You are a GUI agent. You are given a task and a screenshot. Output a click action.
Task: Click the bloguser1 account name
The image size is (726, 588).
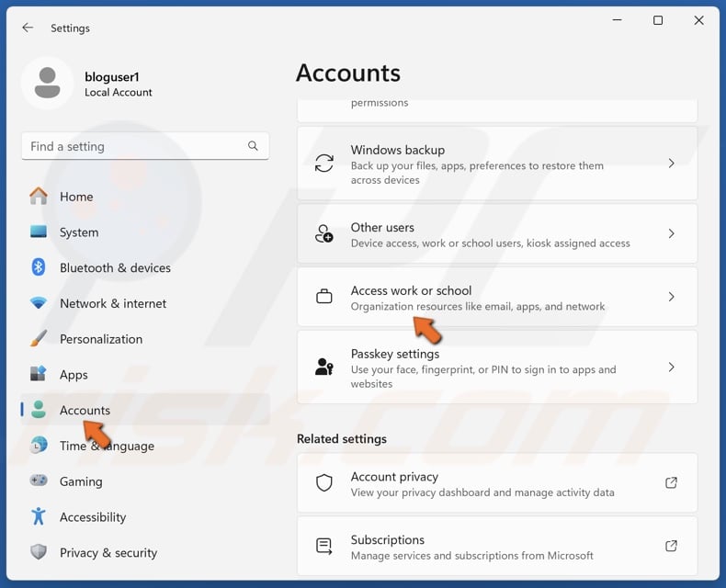112,76
